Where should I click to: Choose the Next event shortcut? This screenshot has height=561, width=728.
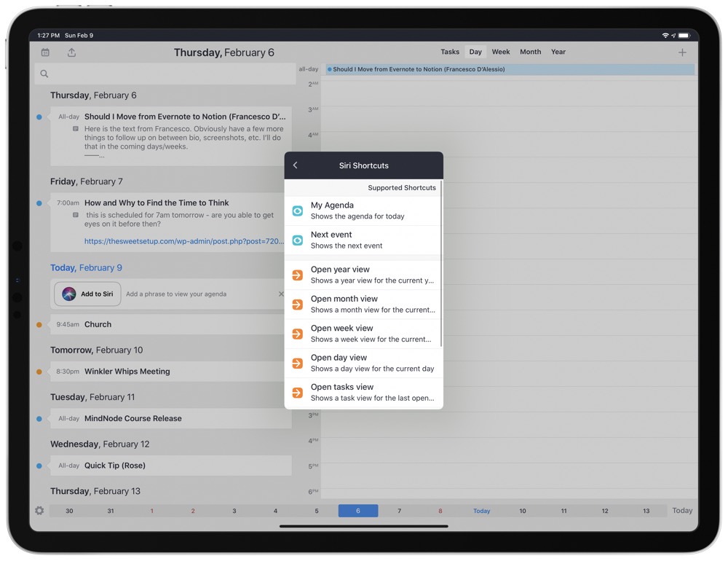click(x=363, y=240)
